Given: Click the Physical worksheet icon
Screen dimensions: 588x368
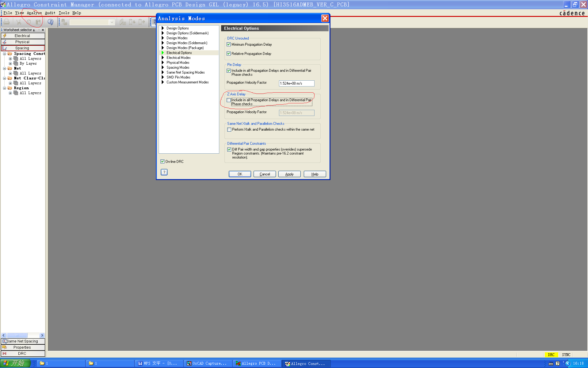Looking at the screenshot, I should pos(5,42).
